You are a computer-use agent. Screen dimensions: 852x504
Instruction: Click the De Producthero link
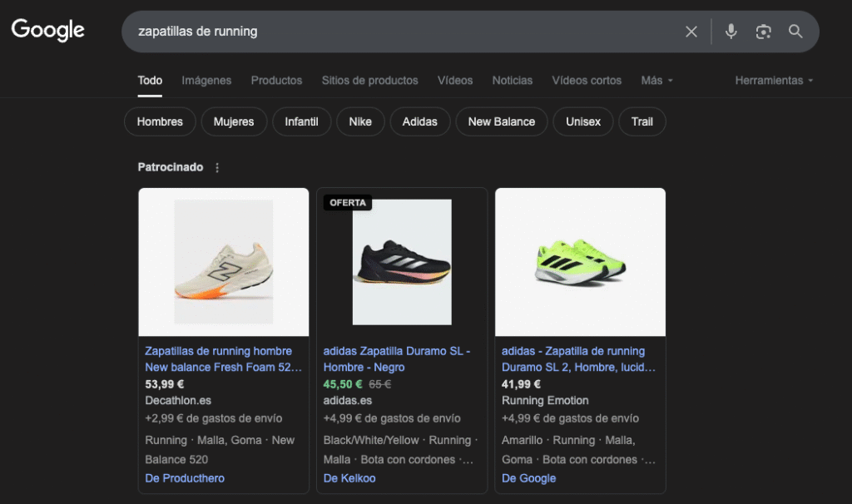pos(185,478)
